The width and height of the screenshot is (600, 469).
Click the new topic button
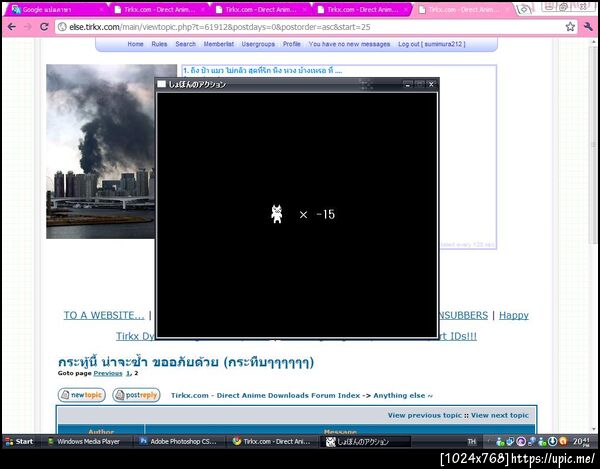tap(82, 395)
